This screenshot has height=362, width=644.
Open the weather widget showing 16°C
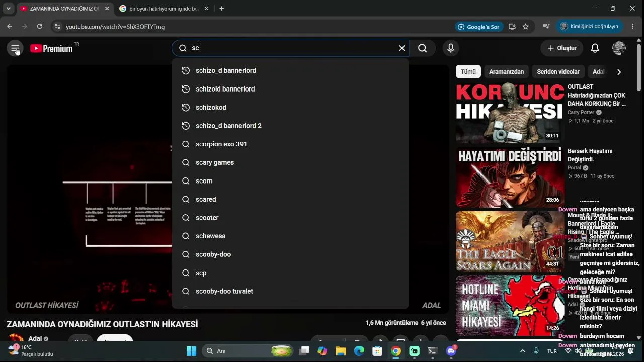pos(31,351)
